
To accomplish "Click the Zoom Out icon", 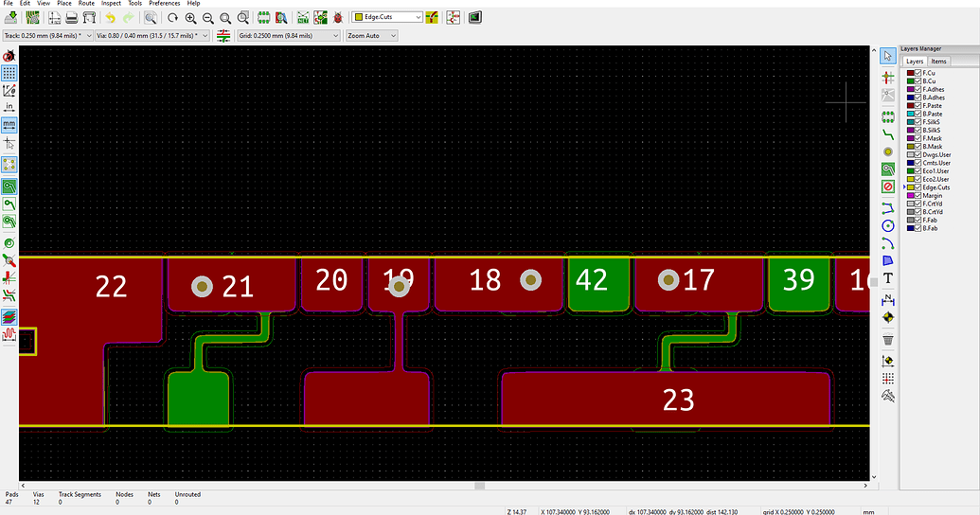I will click(208, 17).
